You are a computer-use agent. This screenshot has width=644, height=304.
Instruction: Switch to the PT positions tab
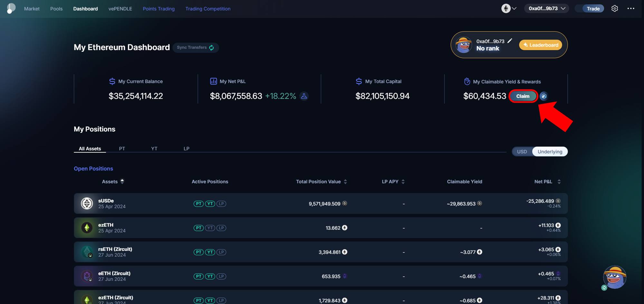click(x=122, y=149)
